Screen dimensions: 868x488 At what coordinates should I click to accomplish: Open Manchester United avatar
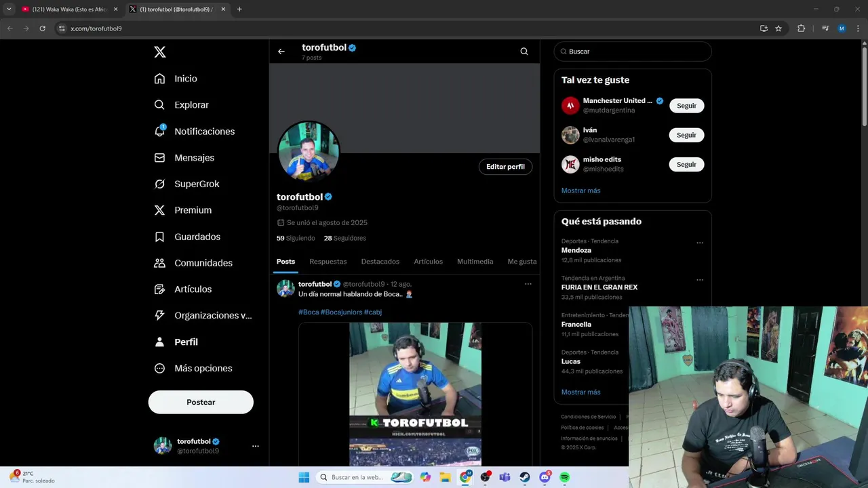570,106
